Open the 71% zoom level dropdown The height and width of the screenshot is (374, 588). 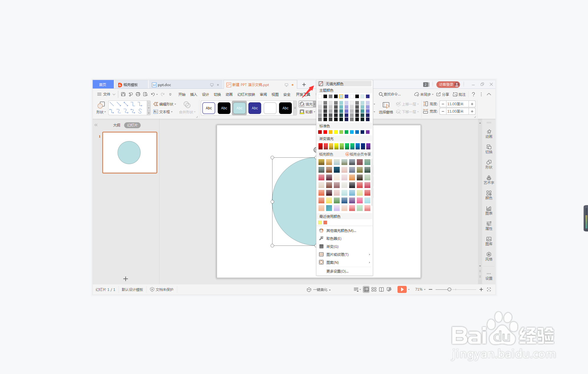point(420,289)
